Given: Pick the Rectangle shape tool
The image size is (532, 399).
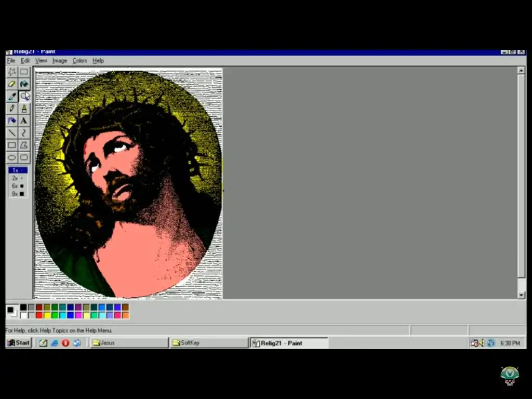Looking at the screenshot, I should 12,145.
